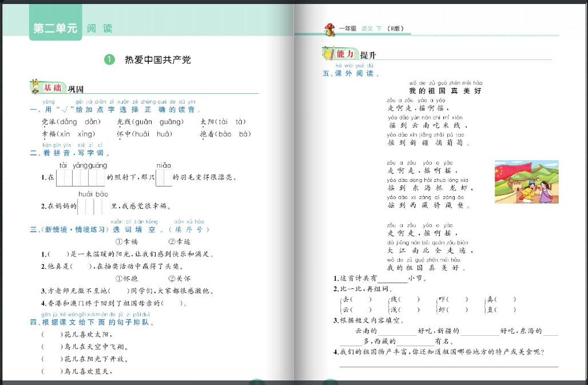Viewport: 588px width, 385px height.
Task: Select the lesson title 热爱中国共产党
Action: pos(158,59)
